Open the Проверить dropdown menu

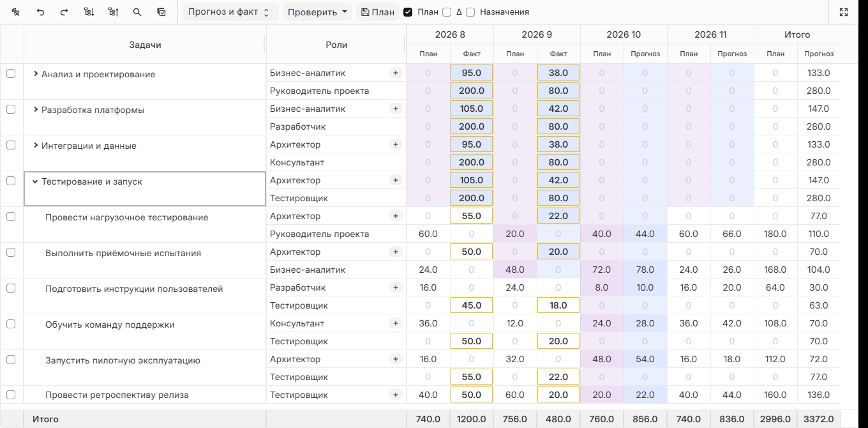[317, 12]
